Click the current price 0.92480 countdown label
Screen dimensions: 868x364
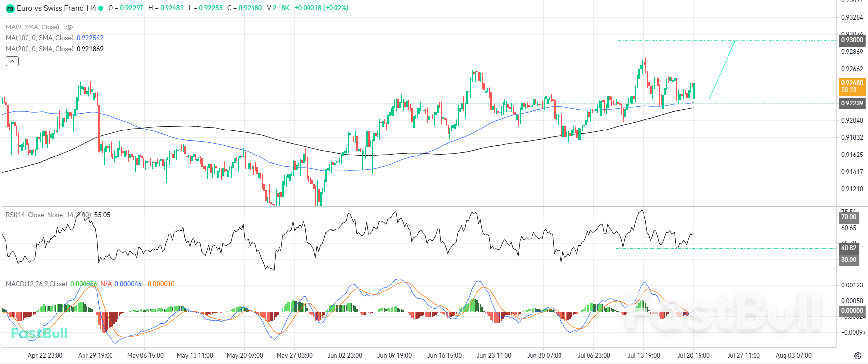coord(852,86)
